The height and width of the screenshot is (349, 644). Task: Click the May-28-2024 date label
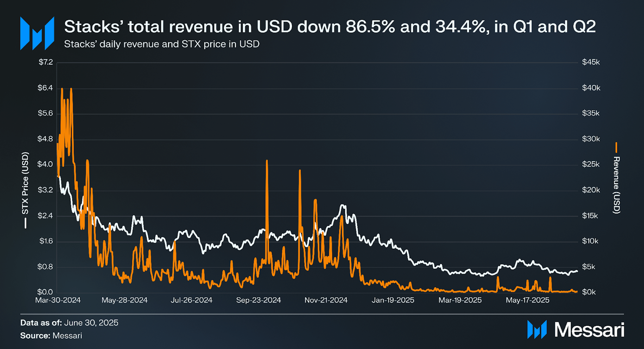tap(124, 300)
